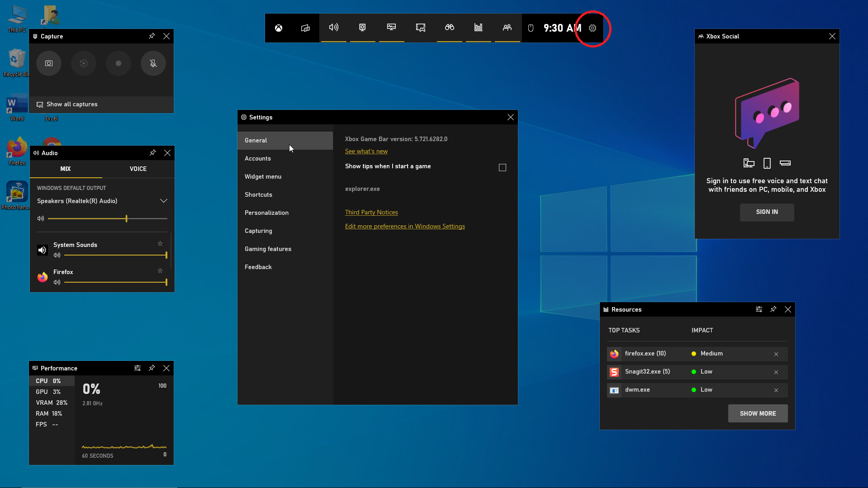868x488 pixels.
Task: Toggle the microphone in the Capture widget
Action: 153,63
